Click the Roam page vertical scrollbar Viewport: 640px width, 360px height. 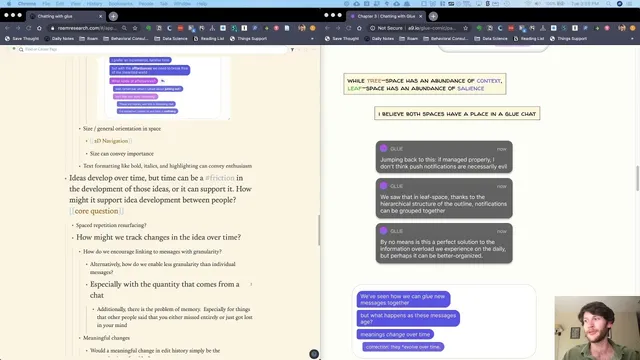319,230
